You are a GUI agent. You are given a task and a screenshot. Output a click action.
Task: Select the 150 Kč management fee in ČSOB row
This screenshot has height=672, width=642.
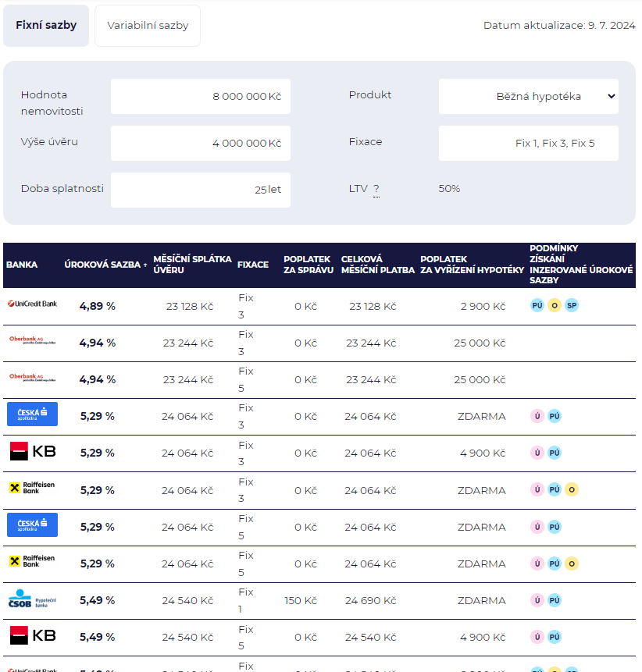point(301,601)
